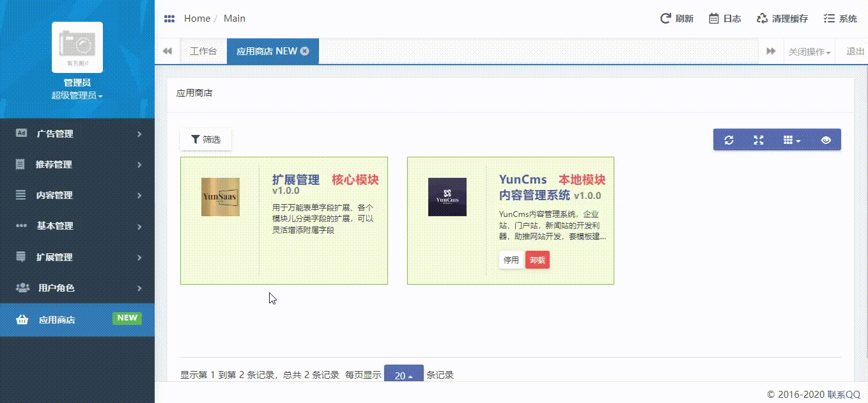Click the YunSaas module thumbnail

[220, 197]
